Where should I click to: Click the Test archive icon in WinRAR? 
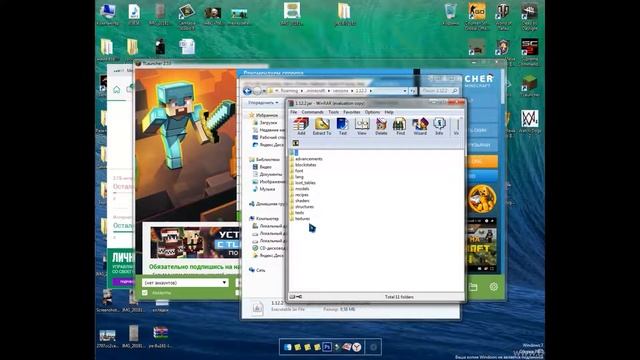coord(342,126)
